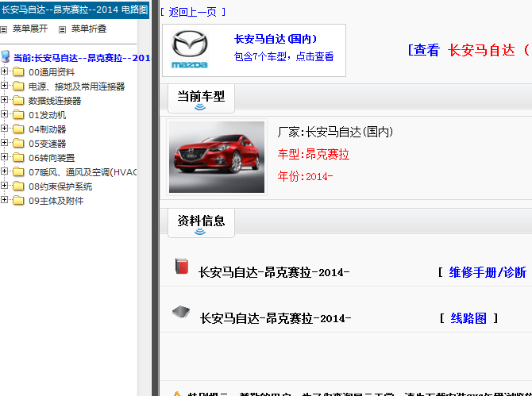Image resolution: width=532 pixels, height=396 pixels.
Task: Open 数据线连接器 tree item
Action: click(55, 101)
